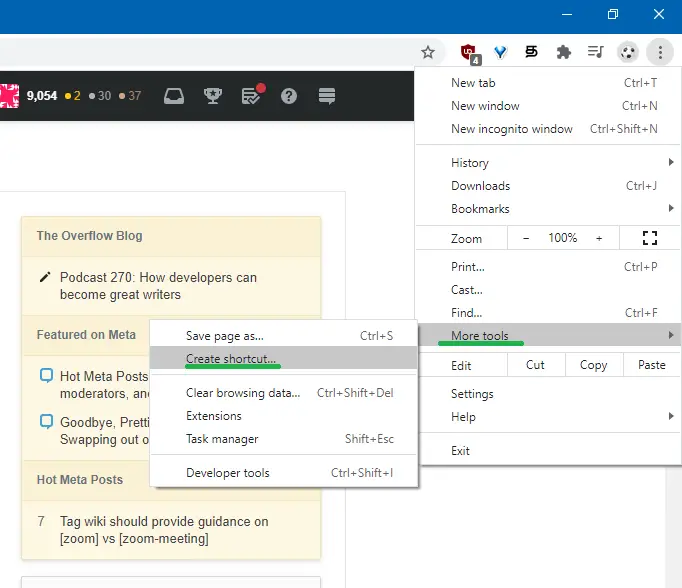Click Cut in the Edit row

click(x=536, y=365)
